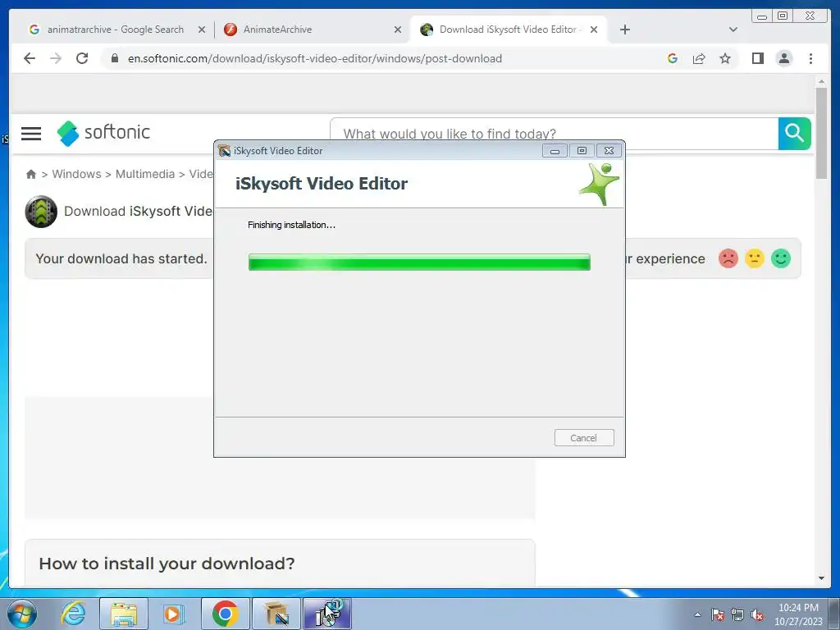Launch Internet Explorer from taskbar
Screen dimensions: 840x630
click(x=73, y=614)
